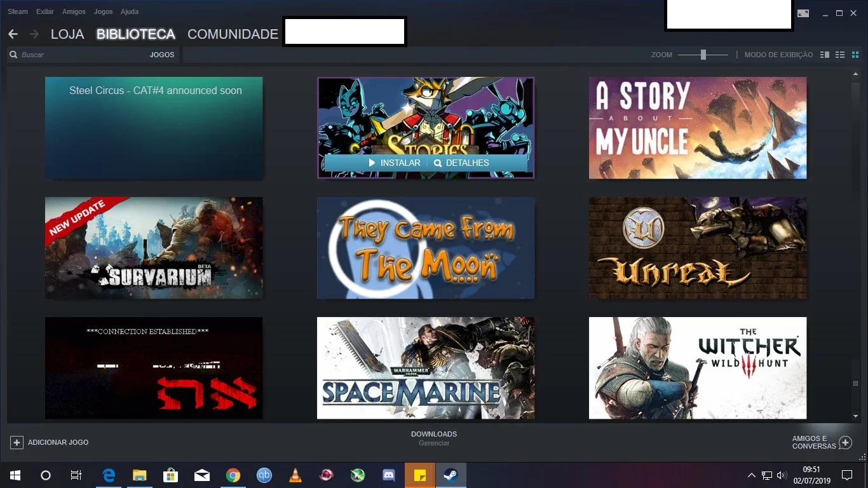Click INSTALAR on Stories game tile

pyautogui.click(x=395, y=163)
